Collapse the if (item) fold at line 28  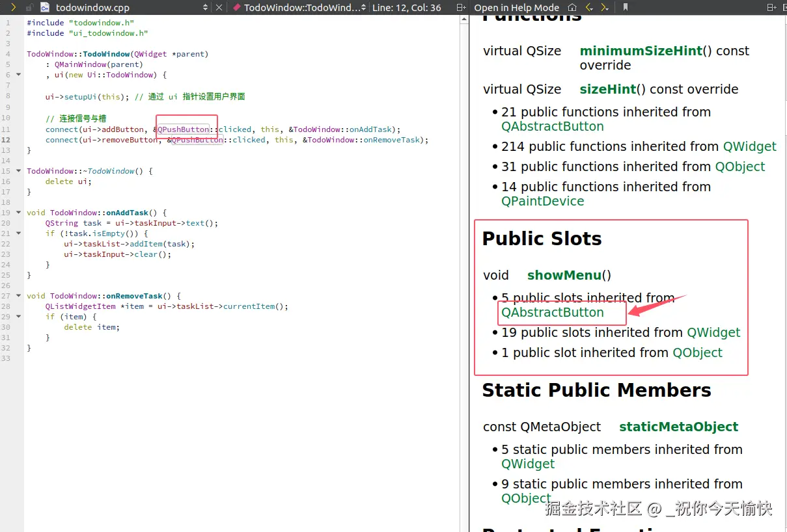click(x=18, y=316)
